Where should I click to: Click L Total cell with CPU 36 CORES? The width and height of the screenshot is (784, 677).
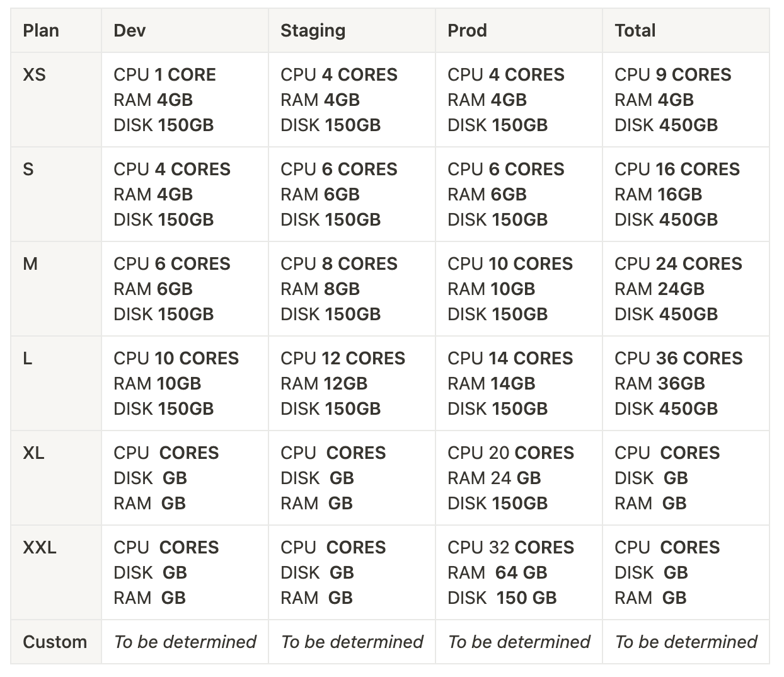[686, 383]
